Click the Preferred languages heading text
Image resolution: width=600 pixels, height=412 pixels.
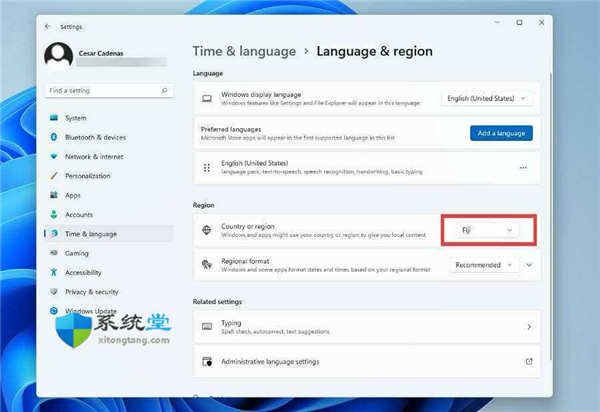(x=231, y=129)
